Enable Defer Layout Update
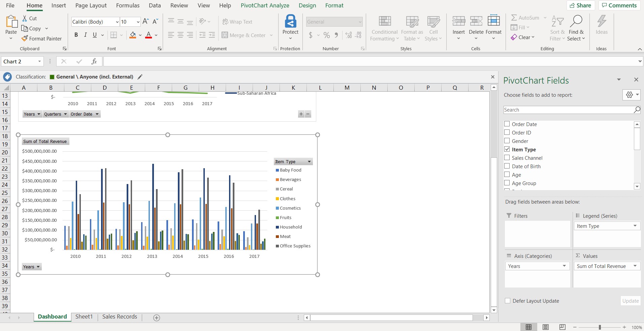This screenshot has height=331, width=644. tap(508, 301)
